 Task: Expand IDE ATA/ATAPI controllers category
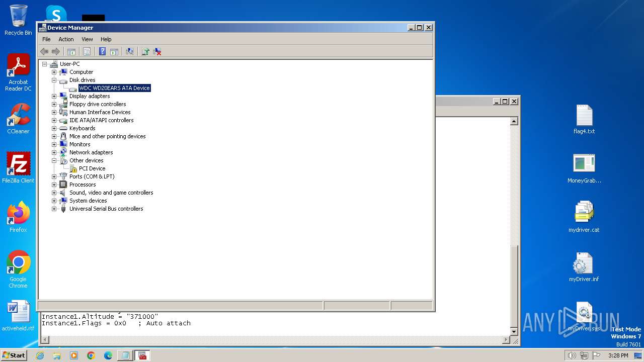pos(54,120)
